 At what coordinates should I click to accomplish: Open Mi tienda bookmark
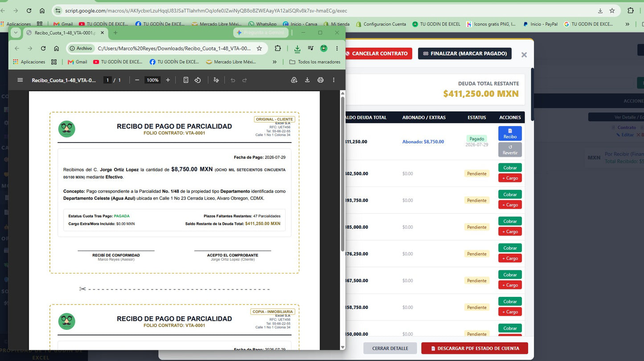coord(336,24)
